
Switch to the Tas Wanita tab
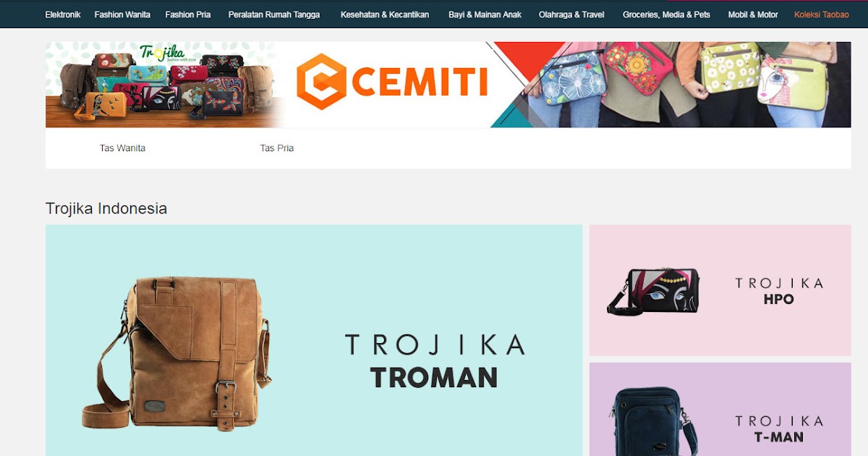(x=123, y=148)
